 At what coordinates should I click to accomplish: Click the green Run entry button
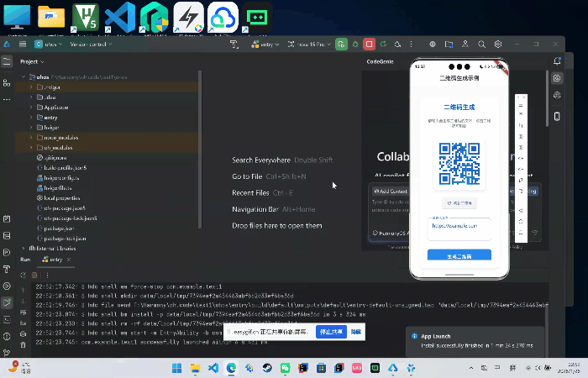pos(341,45)
